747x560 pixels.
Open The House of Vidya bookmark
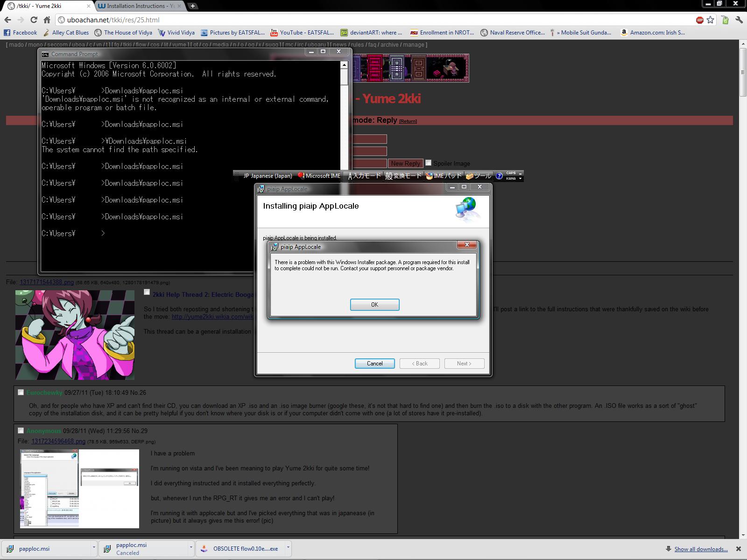click(x=123, y=33)
